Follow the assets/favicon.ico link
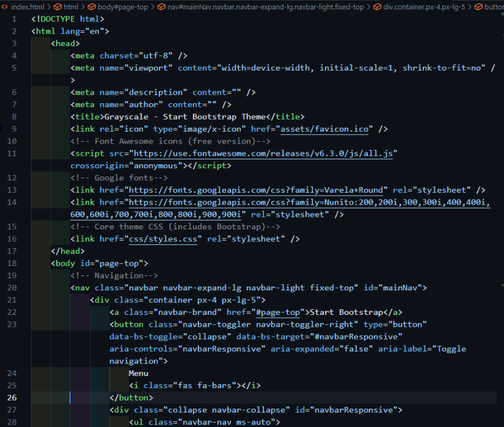The width and height of the screenshot is (504, 427). [324, 129]
